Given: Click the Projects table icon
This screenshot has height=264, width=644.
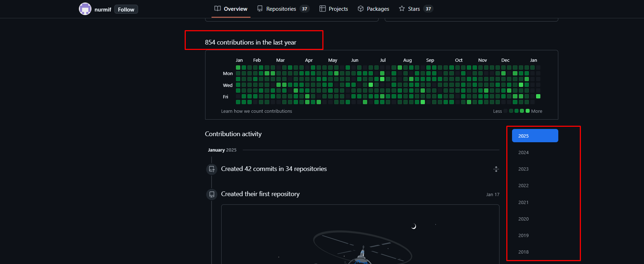Looking at the screenshot, I should click(x=322, y=9).
